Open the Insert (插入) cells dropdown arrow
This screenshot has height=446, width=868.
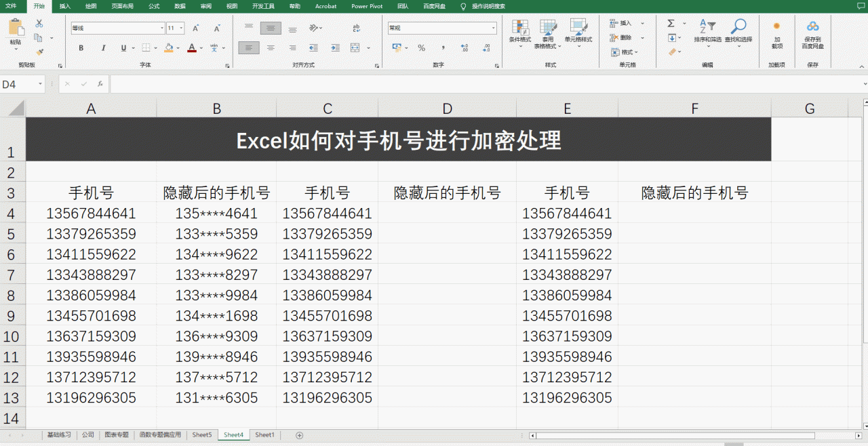point(643,23)
